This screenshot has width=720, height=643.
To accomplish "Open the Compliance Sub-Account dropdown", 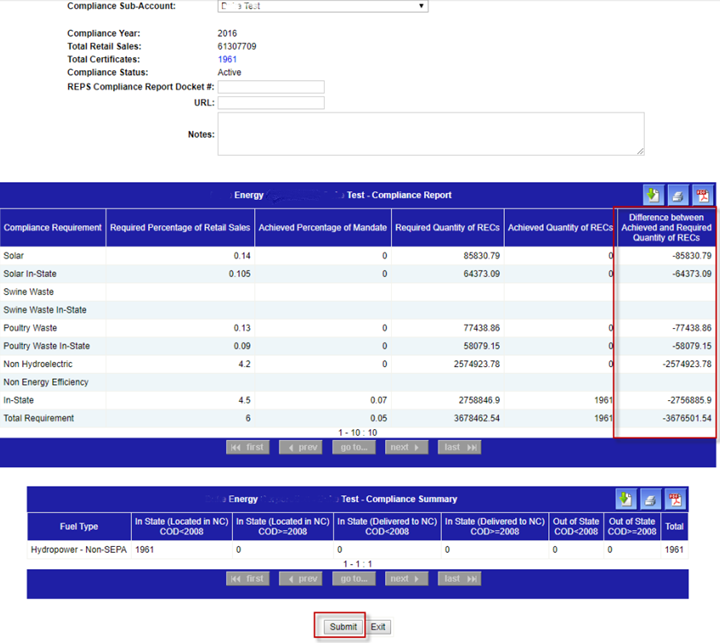I will pyautogui.click(x=322, y=6).
